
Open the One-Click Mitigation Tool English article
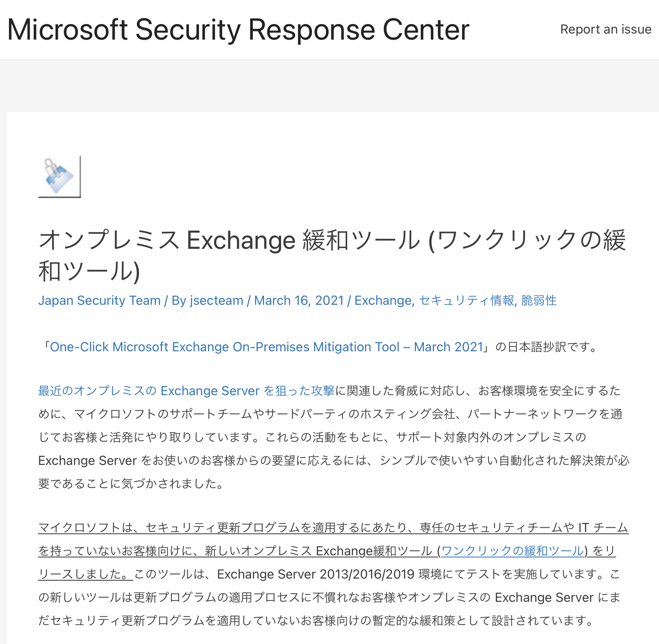point(267,347)
